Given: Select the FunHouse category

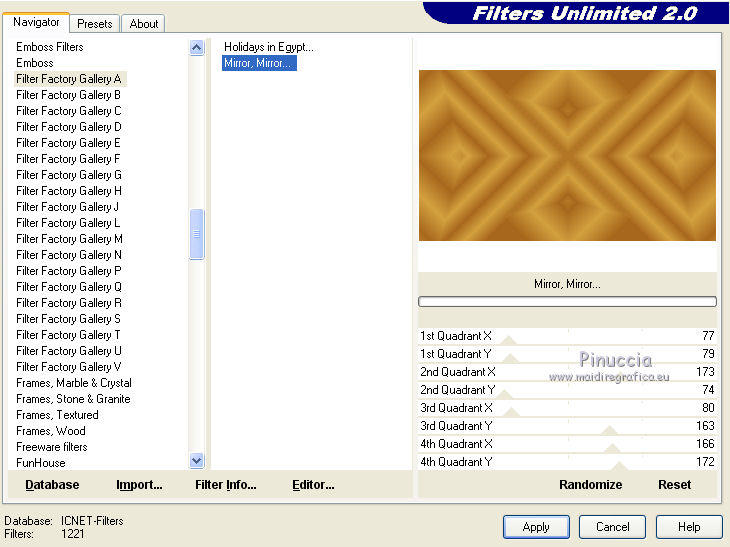Looking at the screenshot, I should pyautogui.click(x=41, y=463).
